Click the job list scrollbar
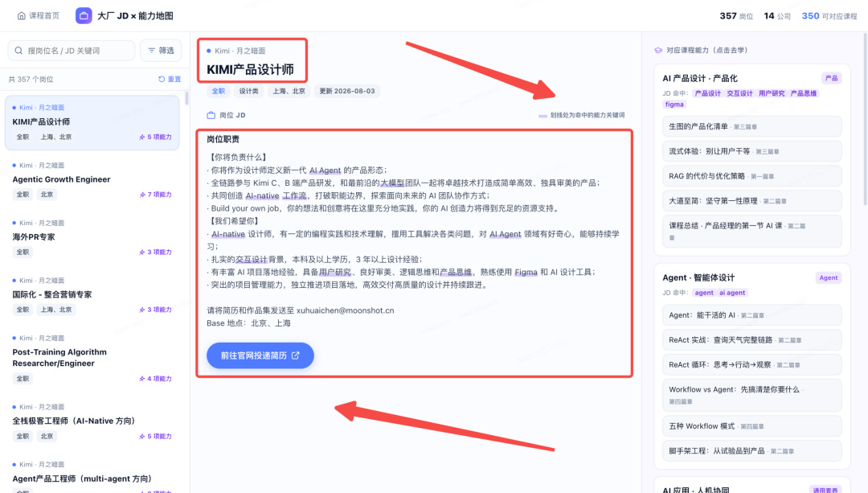The image size is (868, 493). click(x=186, y=98)
